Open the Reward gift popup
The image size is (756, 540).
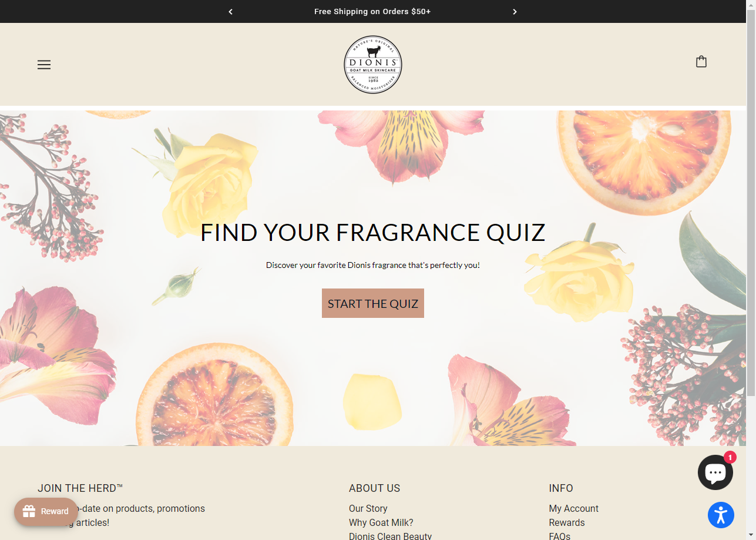pyautogui.click(x=46, y=512)
